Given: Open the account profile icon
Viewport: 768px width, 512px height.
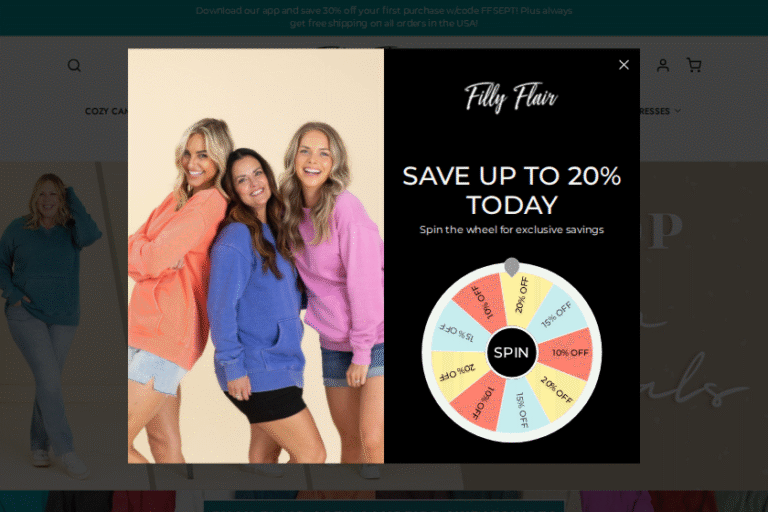Looking at the screenshot, I should tap(663, 65).
